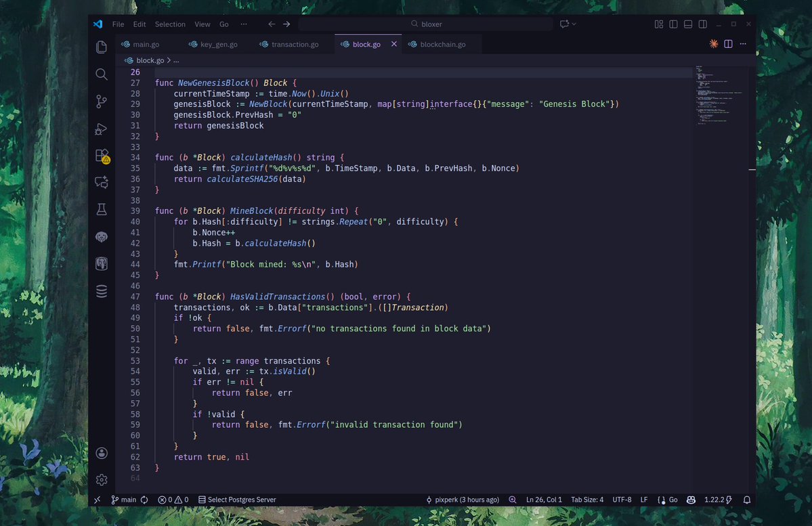Open the Database panel in the activity bar

click(x=102, y=291)
